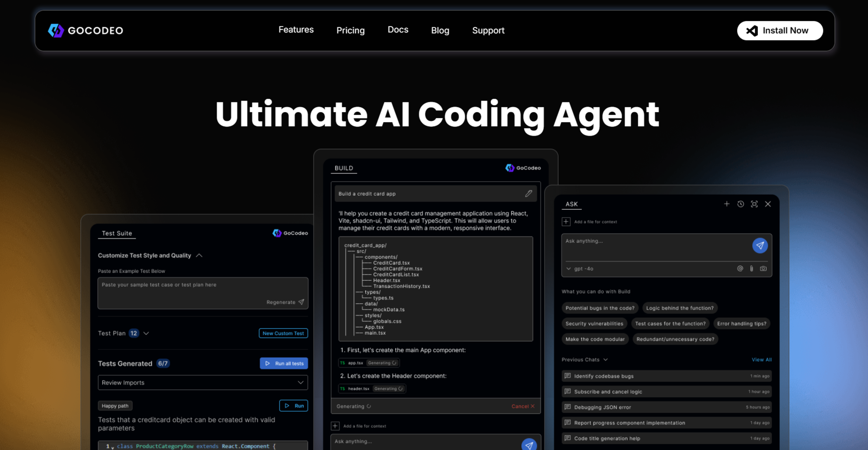Open the Review Imports dropdown
This screenshot has height=450, width=868.
203,383
